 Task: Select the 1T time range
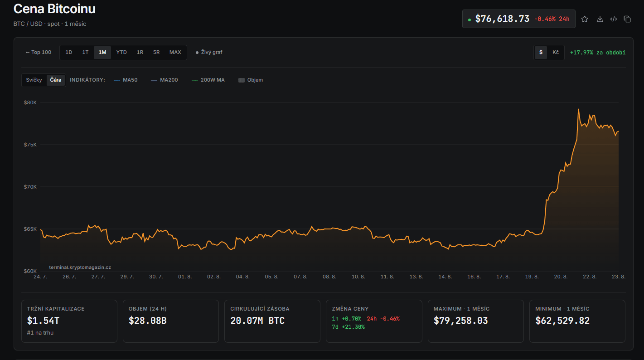(x=85, y=52)
